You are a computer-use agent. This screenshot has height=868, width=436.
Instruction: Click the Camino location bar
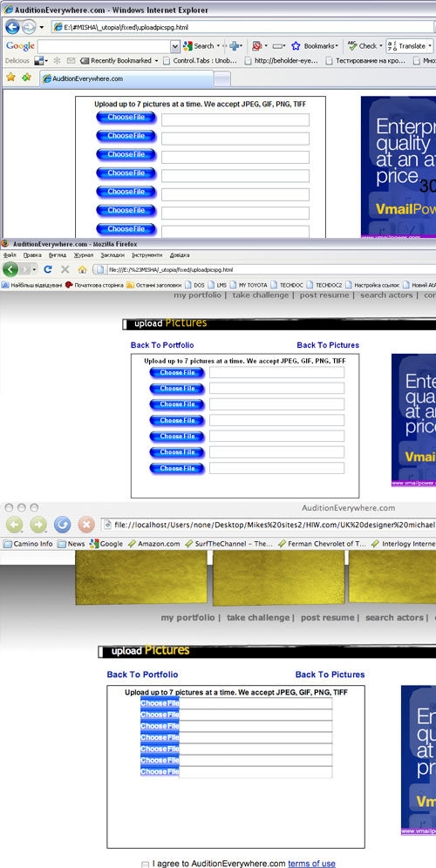[268, 524]
